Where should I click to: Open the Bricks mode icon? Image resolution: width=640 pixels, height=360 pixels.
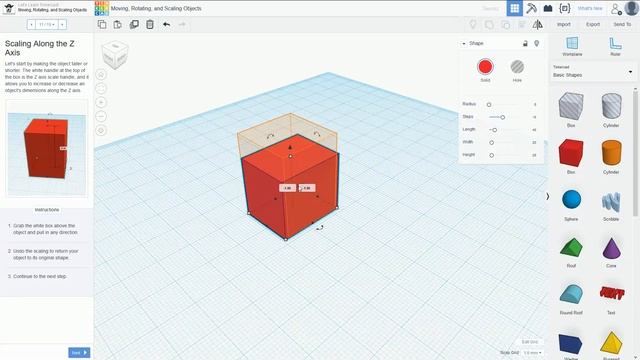tap(548, 8)
